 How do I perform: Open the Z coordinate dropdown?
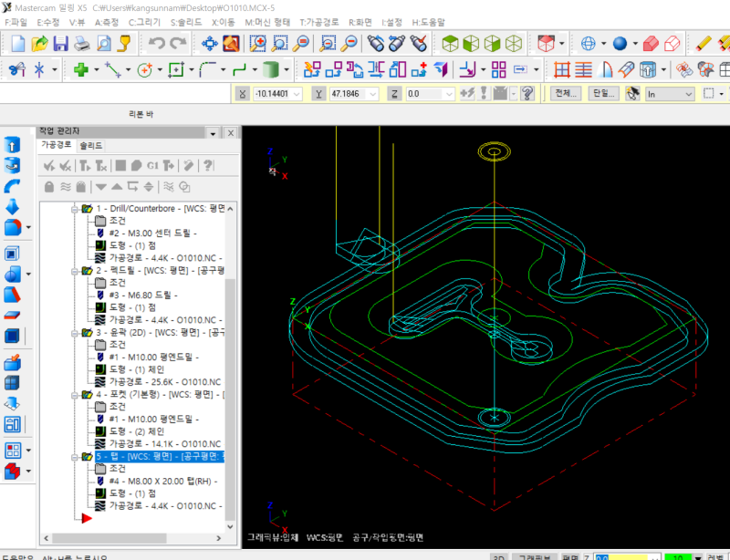coord(447,93)
